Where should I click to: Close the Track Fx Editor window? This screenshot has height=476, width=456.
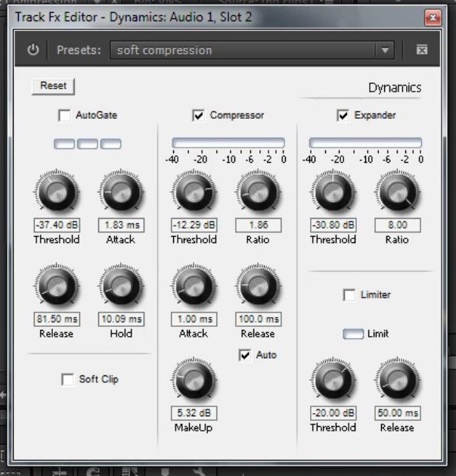coord(433,17)
